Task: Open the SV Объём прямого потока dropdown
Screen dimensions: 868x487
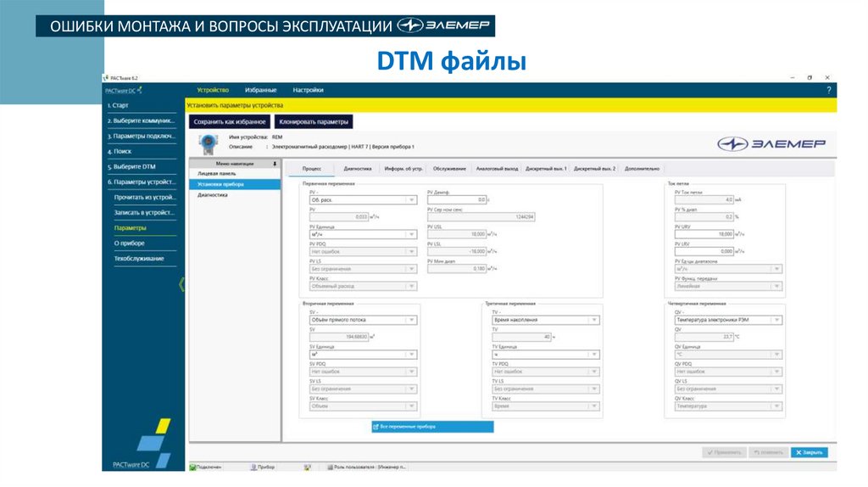Action: coord(412,320)
